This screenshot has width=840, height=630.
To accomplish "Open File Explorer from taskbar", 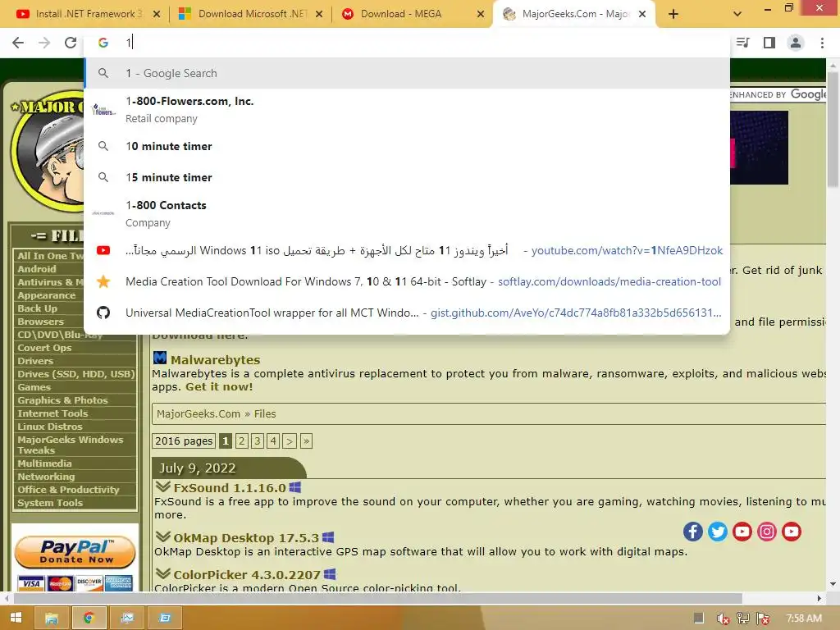I will 52,619.
